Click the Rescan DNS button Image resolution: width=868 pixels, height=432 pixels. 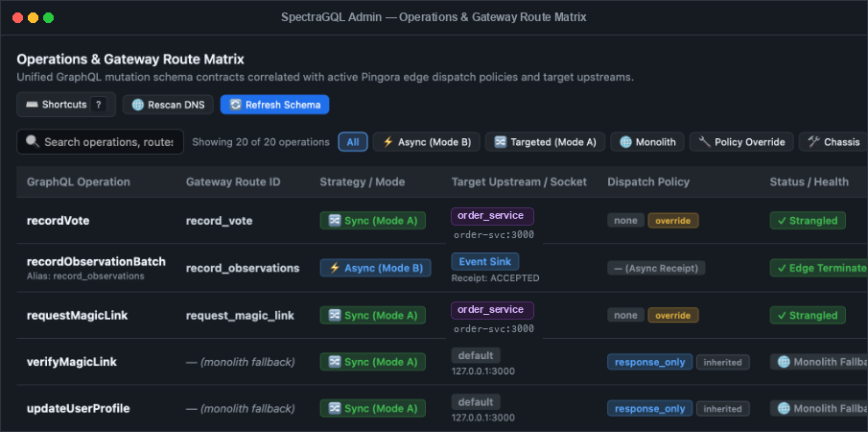(x=168, y=105)
